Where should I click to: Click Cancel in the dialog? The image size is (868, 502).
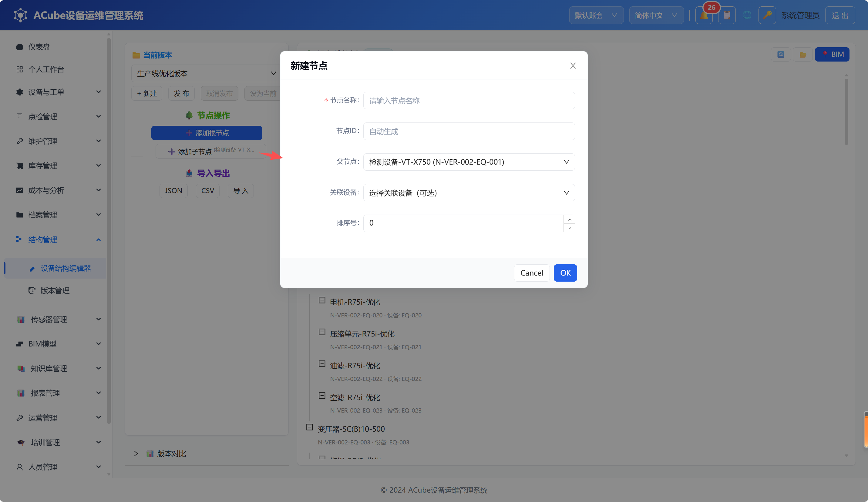(531, 273)
